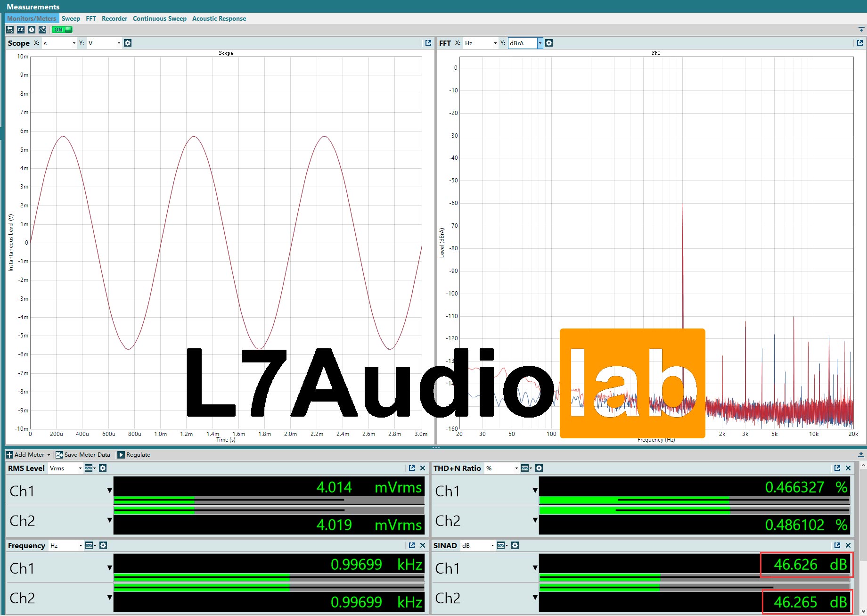Pop out the Frequency meter
The image size is (867, 616).
click(x=412, y=545)
